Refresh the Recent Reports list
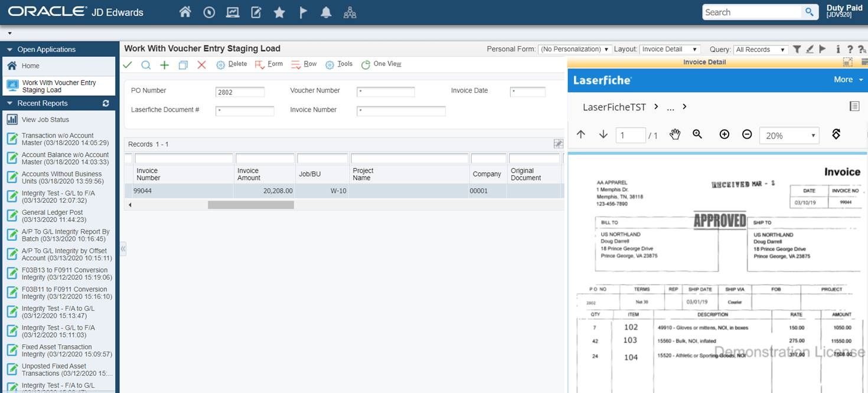The height and width of the screenshot is (393, 868). click(106, 103)
